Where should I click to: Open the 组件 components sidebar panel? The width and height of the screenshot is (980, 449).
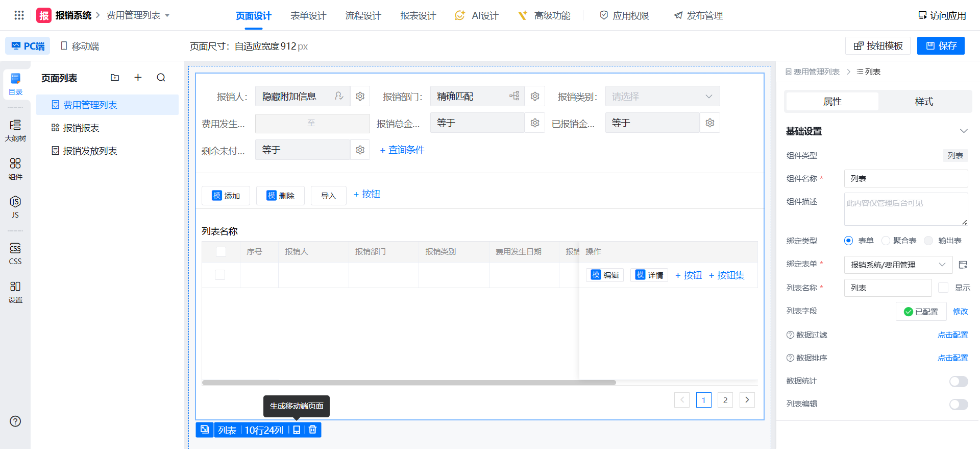pos(15,169)
